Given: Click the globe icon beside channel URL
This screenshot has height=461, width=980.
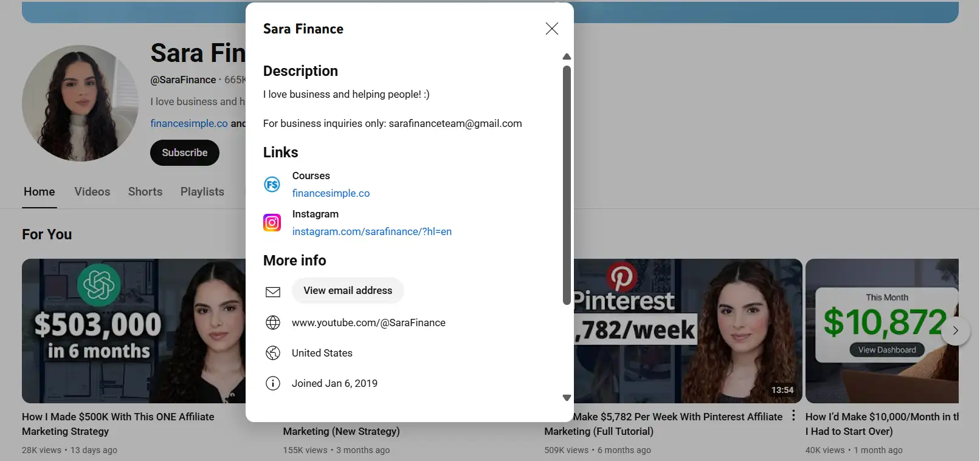Looking at the screenshot, I should [x=273, y=323].
